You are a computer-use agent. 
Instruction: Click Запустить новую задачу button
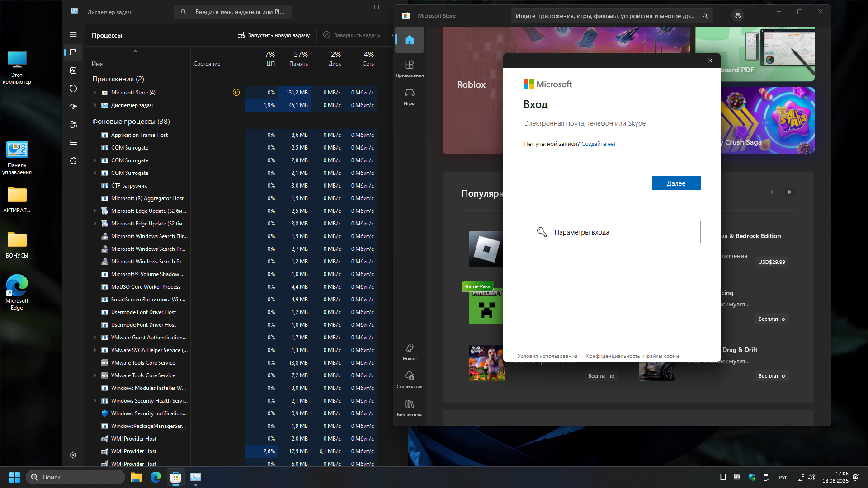(x=274, y=35)
